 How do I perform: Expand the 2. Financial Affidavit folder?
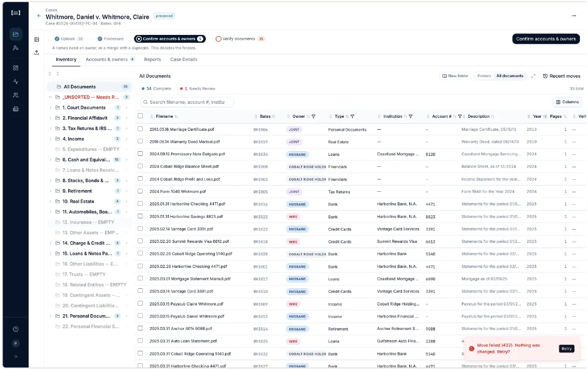click(x=51, y=118)
